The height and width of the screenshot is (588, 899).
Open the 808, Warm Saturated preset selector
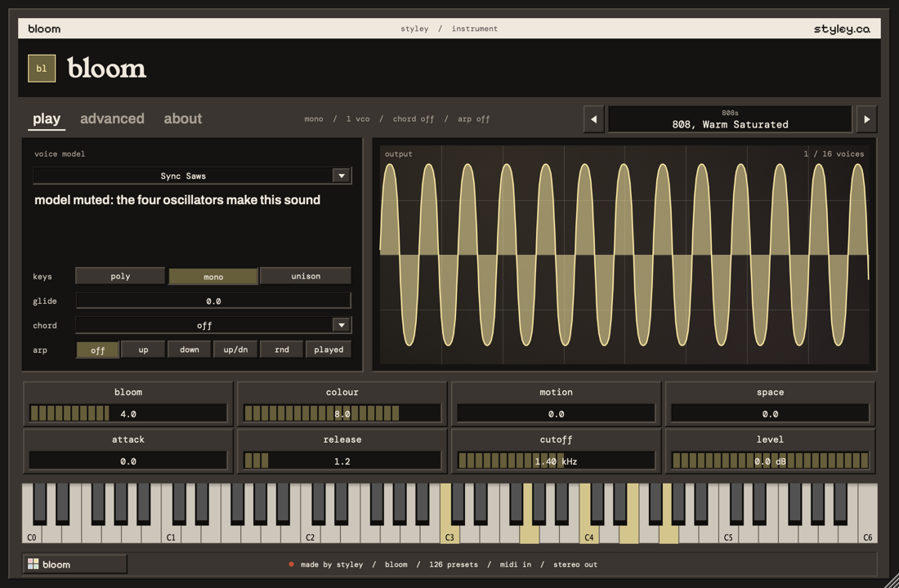(x=730, y=119)
